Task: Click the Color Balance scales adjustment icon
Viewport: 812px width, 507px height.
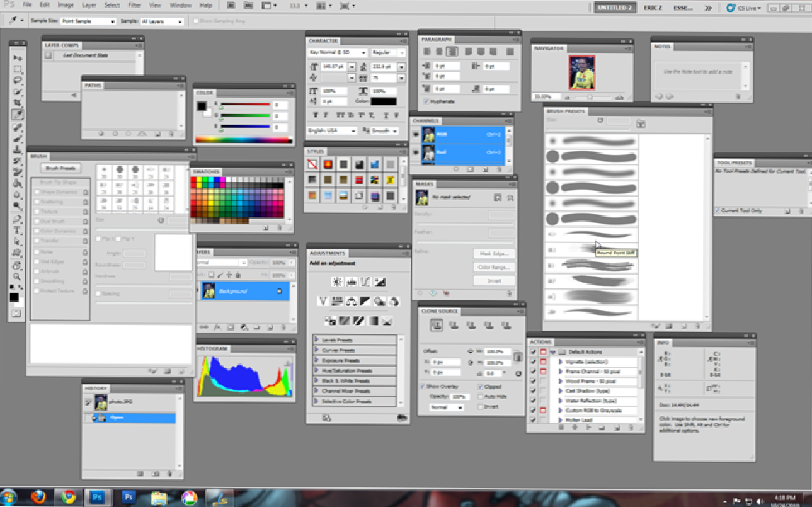Action: (x=352, y=301)
